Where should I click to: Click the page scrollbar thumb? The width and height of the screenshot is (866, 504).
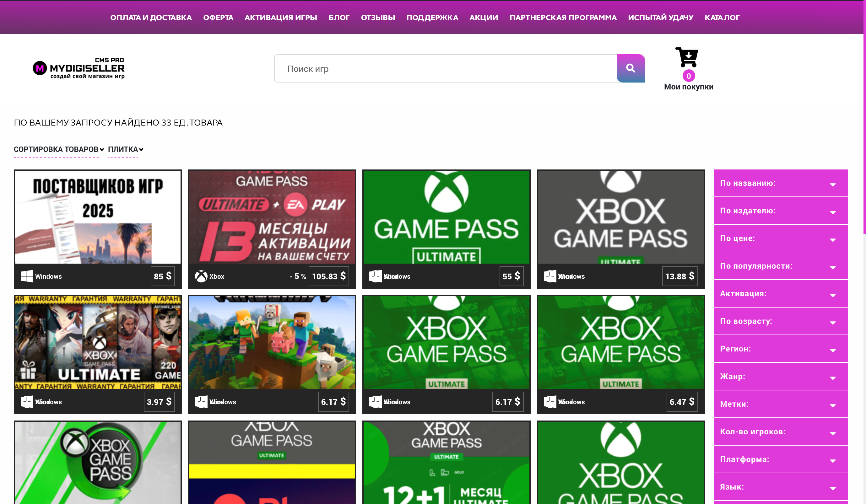tap(864, 117)
